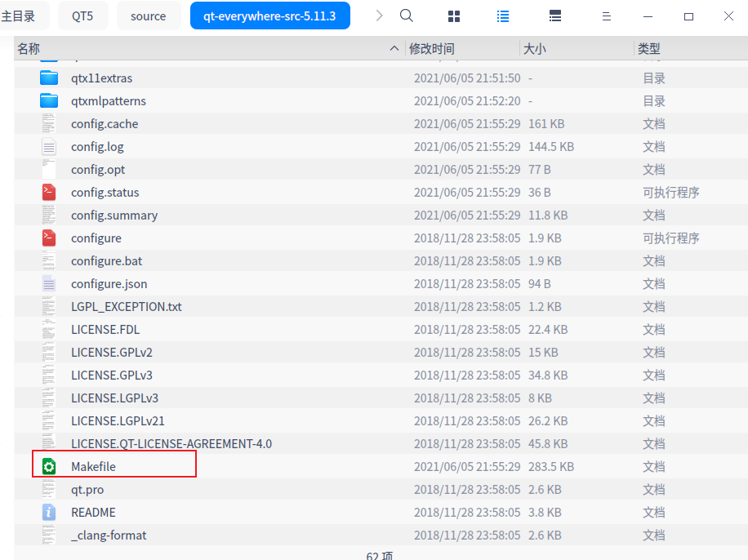Click the blue README info icon
This screenshot has width=748, height=560.
(x=48, y=512)
